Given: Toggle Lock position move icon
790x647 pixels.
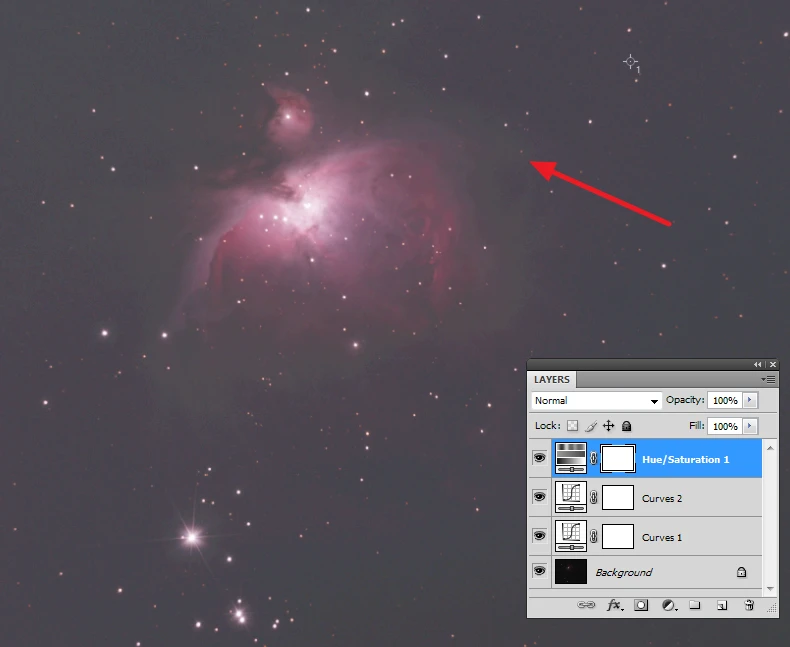Looking at the screenshot, I should click(x=609, y=426).
